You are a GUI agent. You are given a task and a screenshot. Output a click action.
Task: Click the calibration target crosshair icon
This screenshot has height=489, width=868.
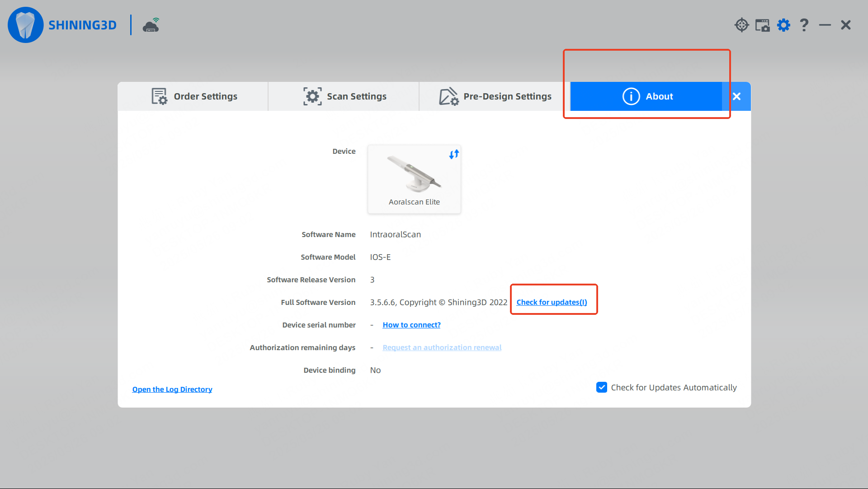click(x=741, y=25)
